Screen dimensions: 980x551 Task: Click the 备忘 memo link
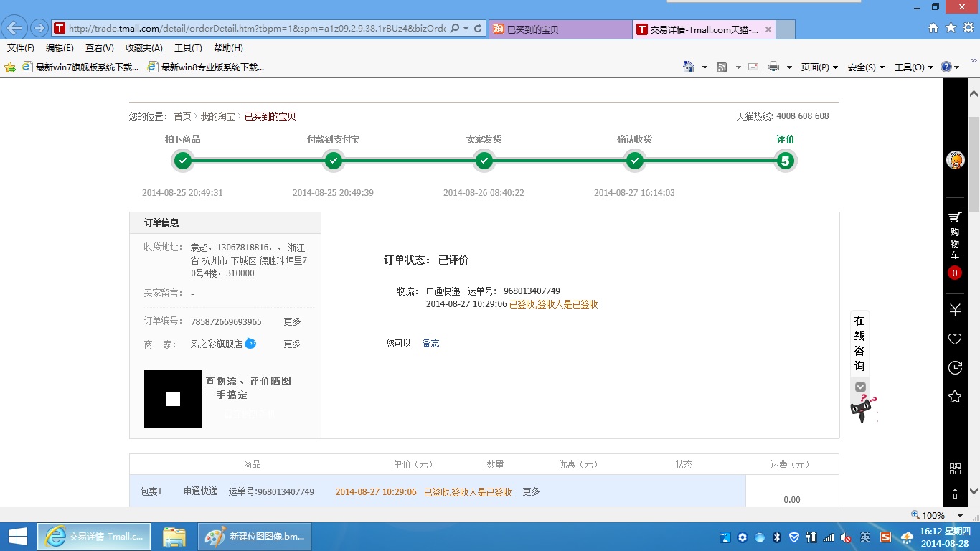click(430, 343)
